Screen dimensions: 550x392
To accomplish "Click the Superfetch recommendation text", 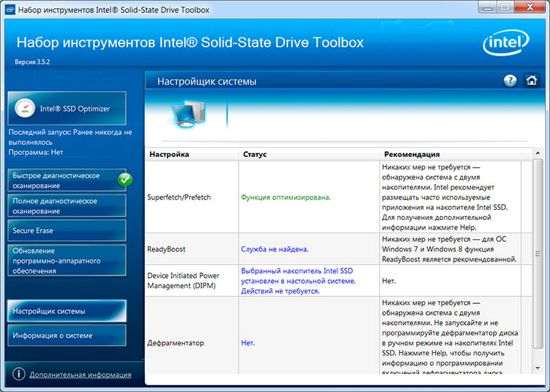I will click(x=445, y=197).
